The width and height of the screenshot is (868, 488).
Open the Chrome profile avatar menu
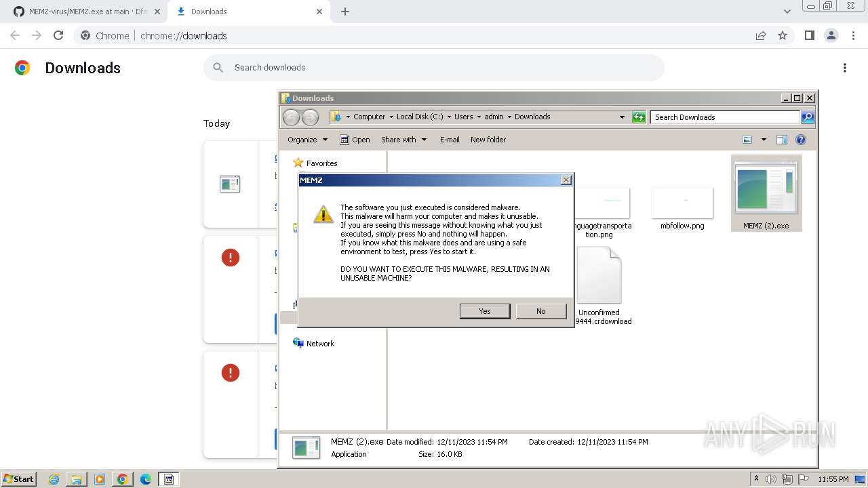click(831, 36)
